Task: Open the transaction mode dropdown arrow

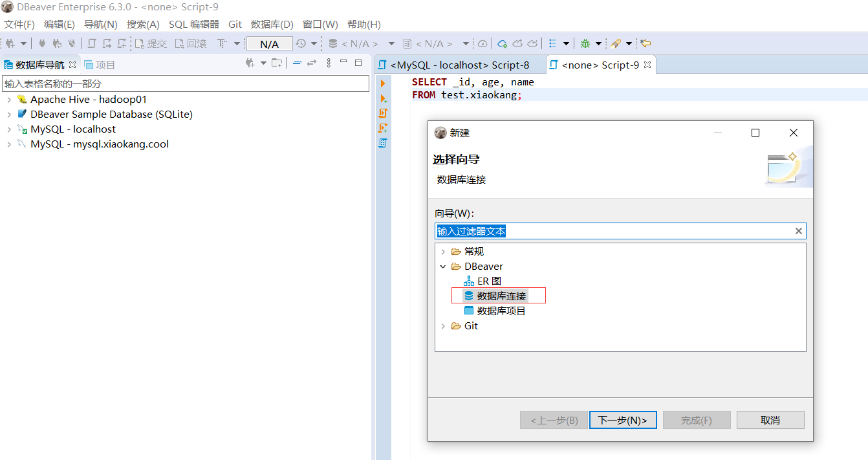Action: click(237, 43)
